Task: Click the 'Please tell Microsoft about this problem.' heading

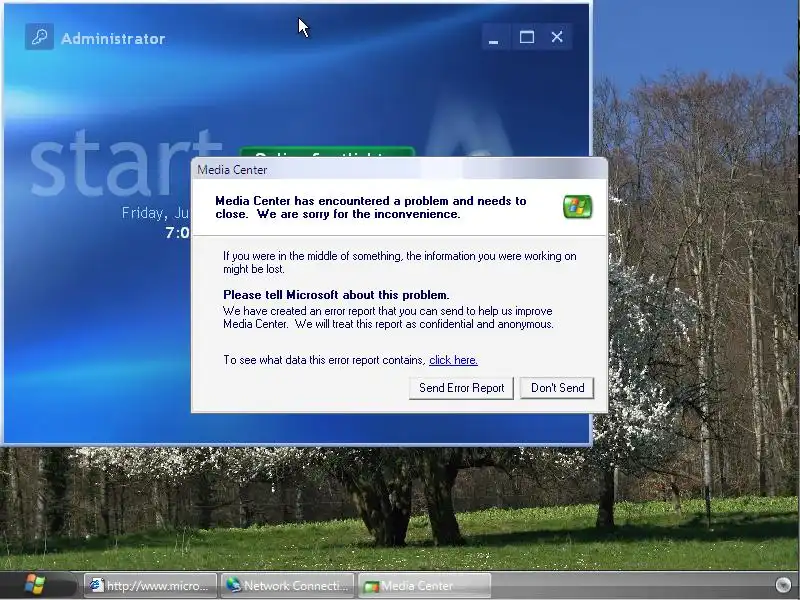Action: tap(336, 295)
